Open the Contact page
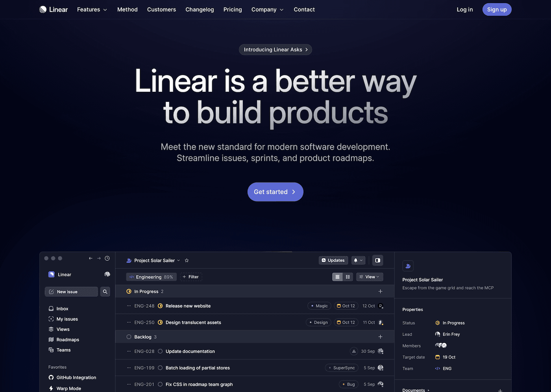The image size is (551, 392). [x=304, y=9]
